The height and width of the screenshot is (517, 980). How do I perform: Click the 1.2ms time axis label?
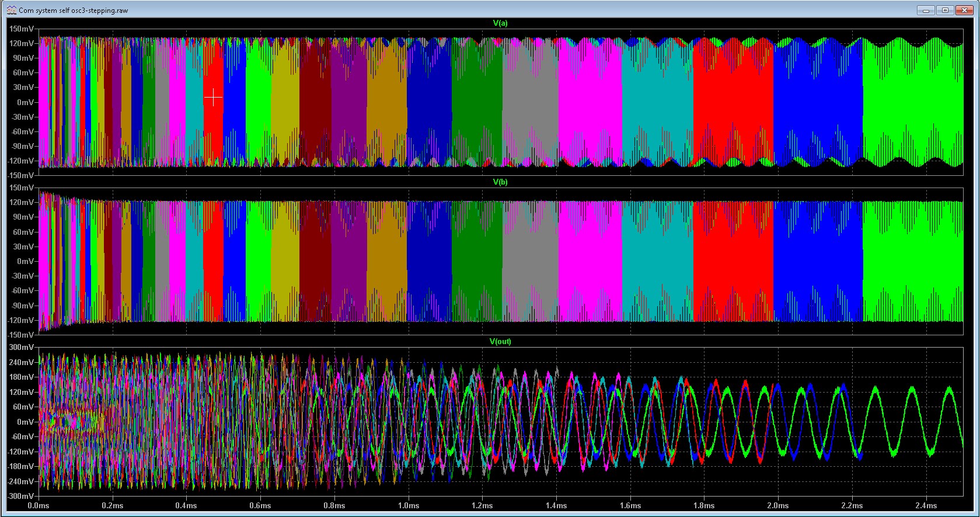click(482, 506)
